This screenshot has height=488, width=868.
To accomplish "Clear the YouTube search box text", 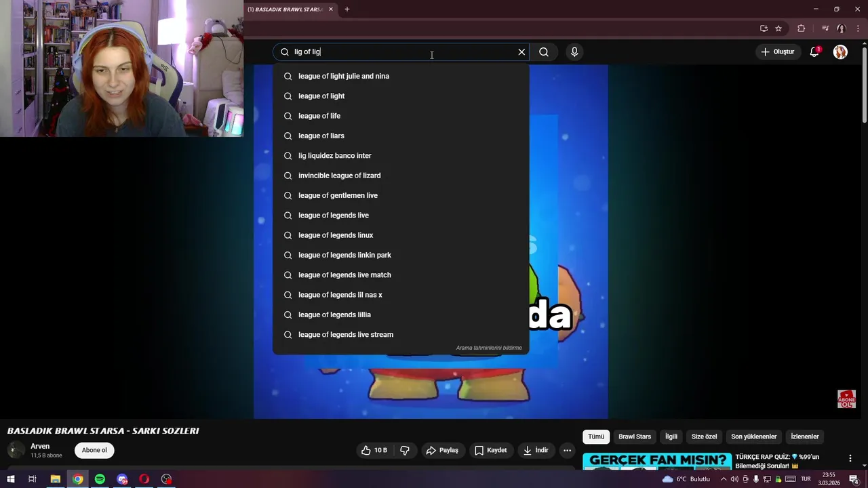I will coord(521,52).
